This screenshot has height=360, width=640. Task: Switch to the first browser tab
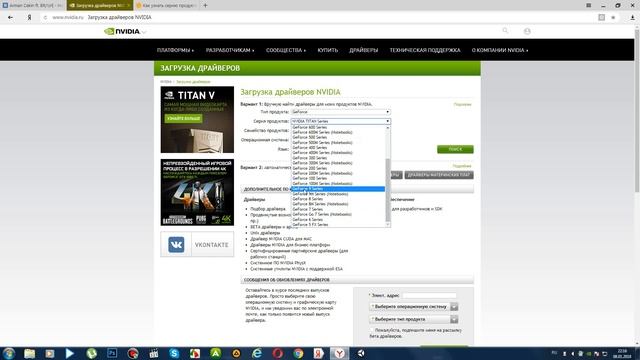33,5
